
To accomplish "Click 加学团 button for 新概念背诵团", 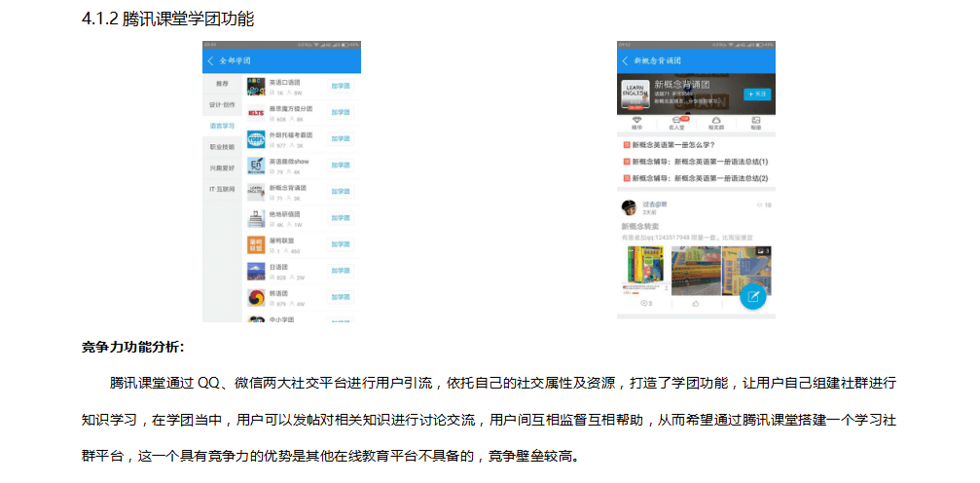I will pyautogui.click(x=341, y=192).
